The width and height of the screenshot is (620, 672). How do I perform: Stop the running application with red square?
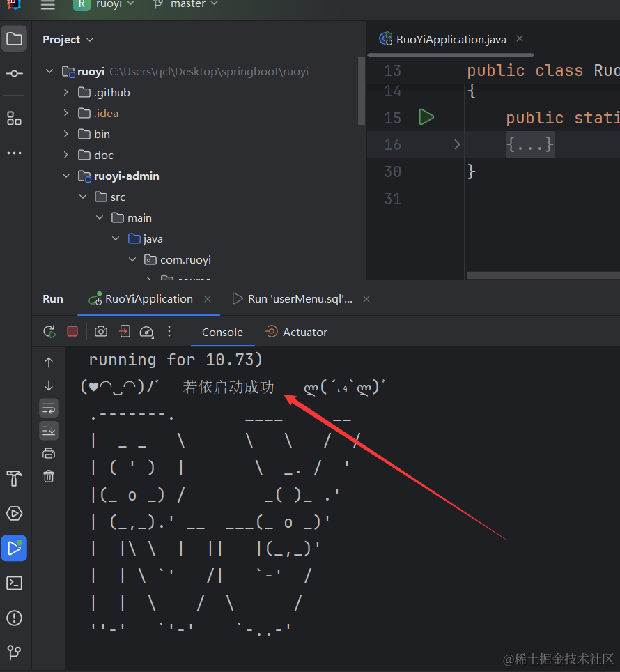click(72, 332)
